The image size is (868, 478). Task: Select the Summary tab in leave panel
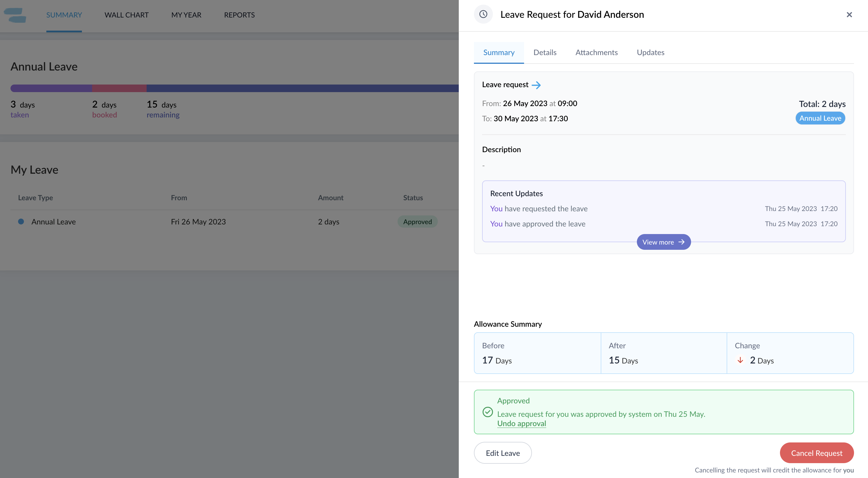click(499, 52)
